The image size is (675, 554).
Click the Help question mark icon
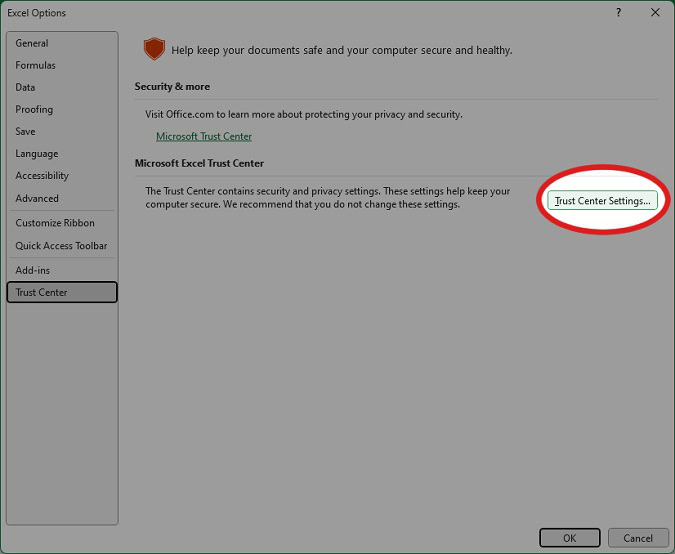[619, 12]
